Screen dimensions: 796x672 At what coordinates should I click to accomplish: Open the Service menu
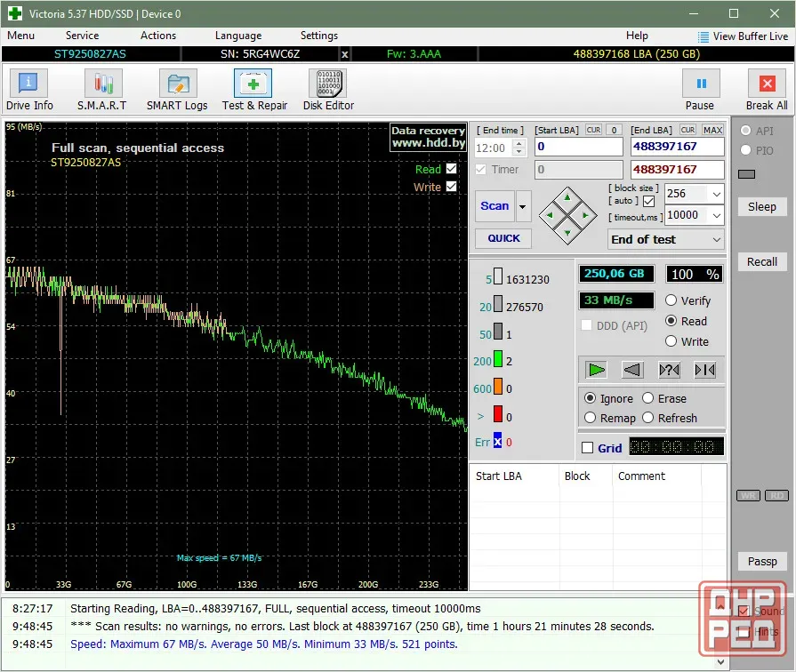[82, 36]
